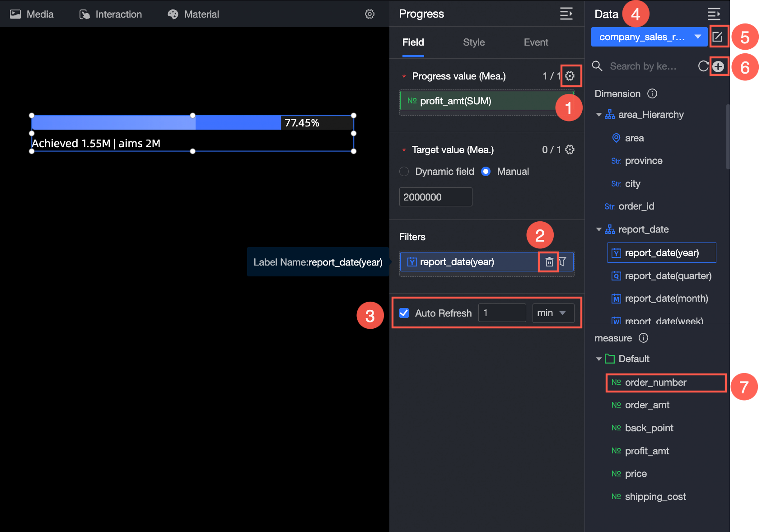Click the Default folder icon
Screen dimensions: 776x532
coord(610,359)
